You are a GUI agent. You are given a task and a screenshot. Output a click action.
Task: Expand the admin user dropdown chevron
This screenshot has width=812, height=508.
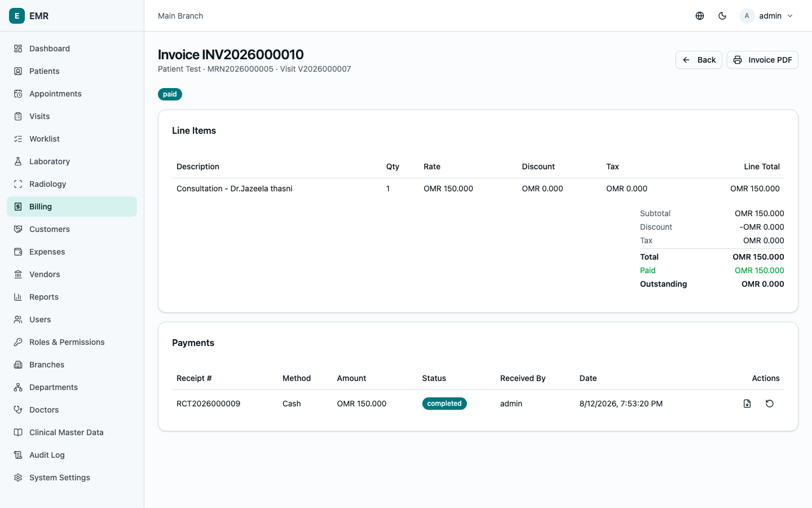790,16
